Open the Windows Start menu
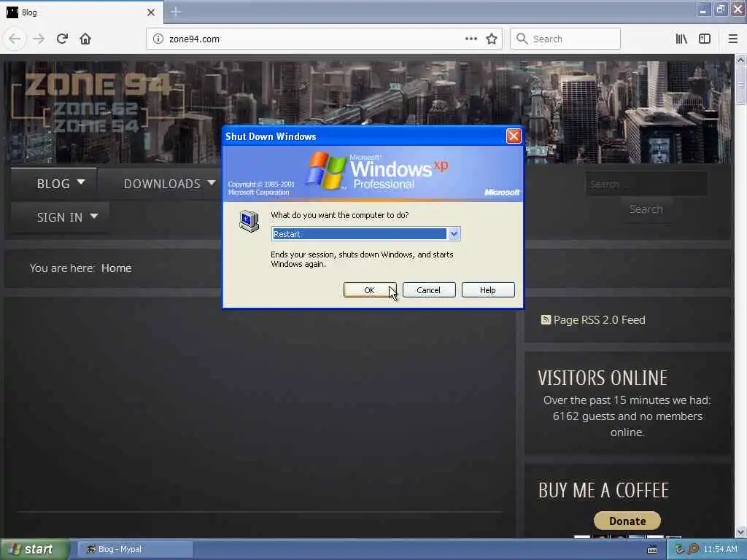 34,549
